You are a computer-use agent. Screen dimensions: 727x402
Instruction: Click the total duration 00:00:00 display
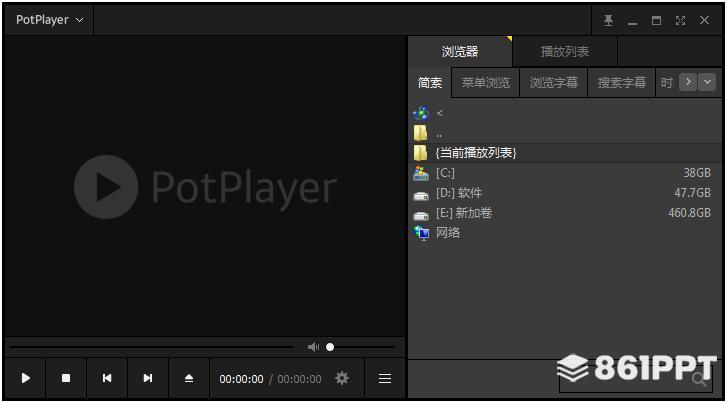(x=299, y=379)
